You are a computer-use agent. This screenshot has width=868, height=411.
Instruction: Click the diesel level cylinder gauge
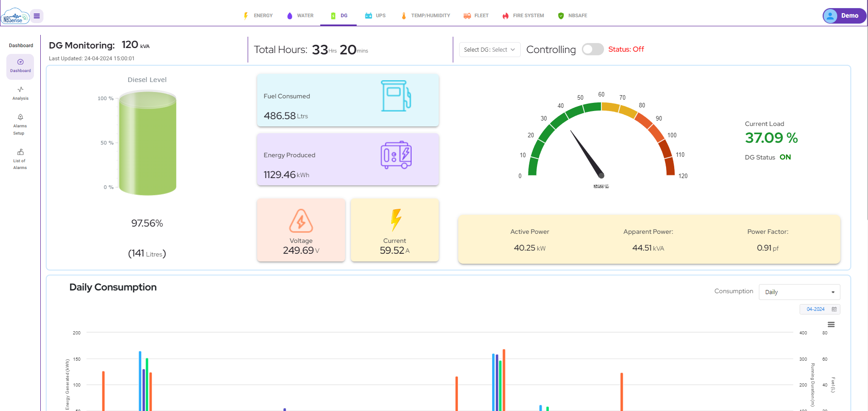coord(148,143)
